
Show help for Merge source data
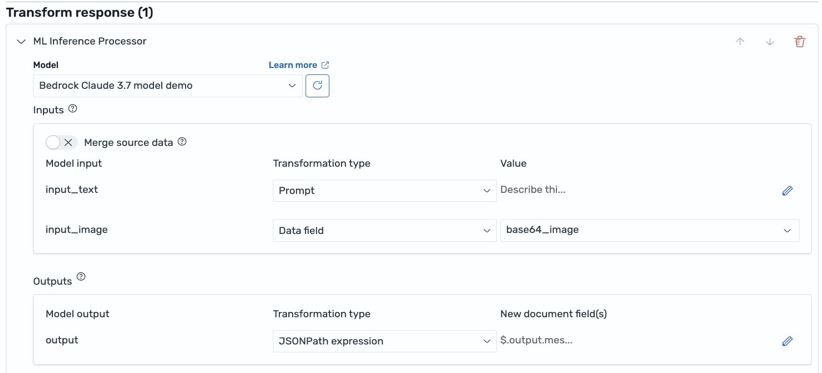[x=182, y=141]
